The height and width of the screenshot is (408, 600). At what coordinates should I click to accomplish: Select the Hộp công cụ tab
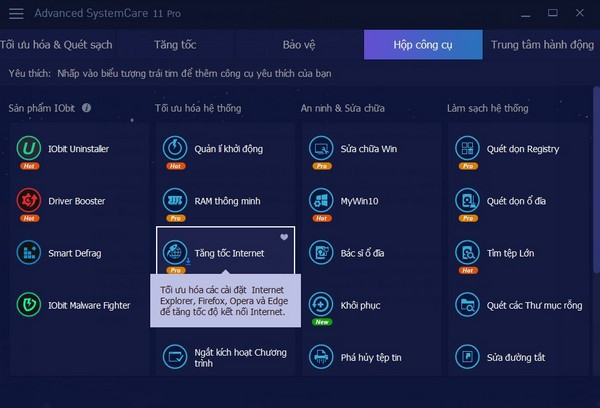click(423, 45)
